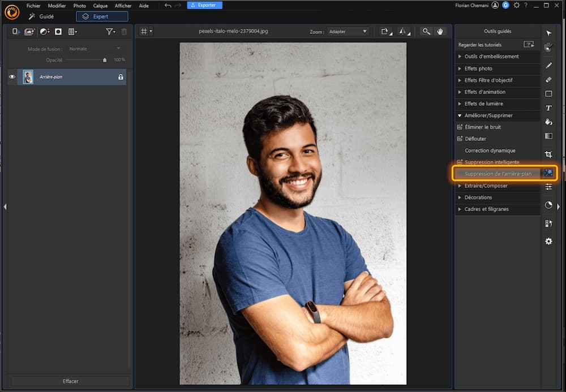Image resolution: width=566 pixels, height=392 pixels.
Task: Select the paint bucket fill tool
Action: click(548, 122)
